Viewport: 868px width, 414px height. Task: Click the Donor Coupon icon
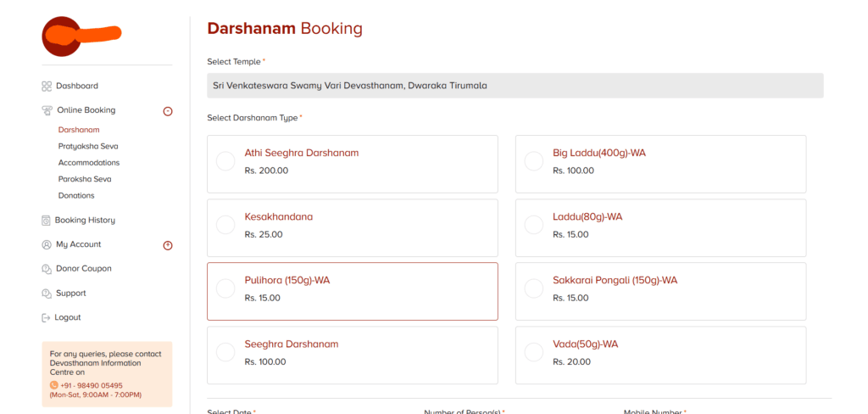[47, 269]
